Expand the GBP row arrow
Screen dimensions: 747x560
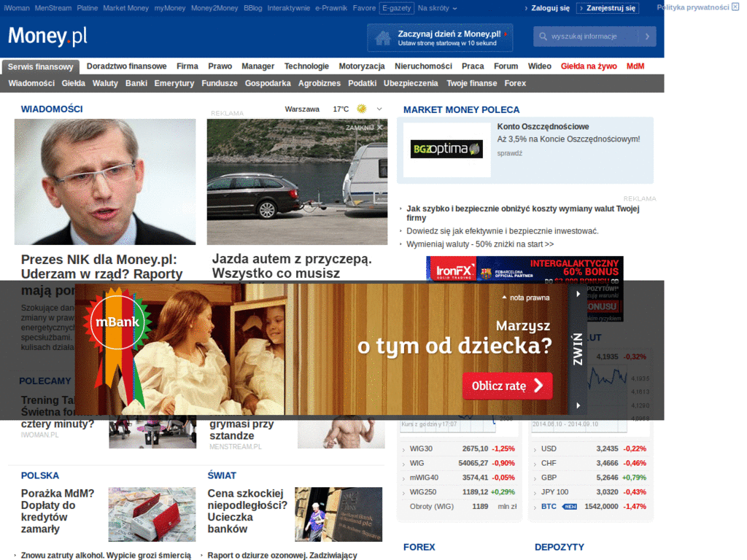(x=535, y=478)
